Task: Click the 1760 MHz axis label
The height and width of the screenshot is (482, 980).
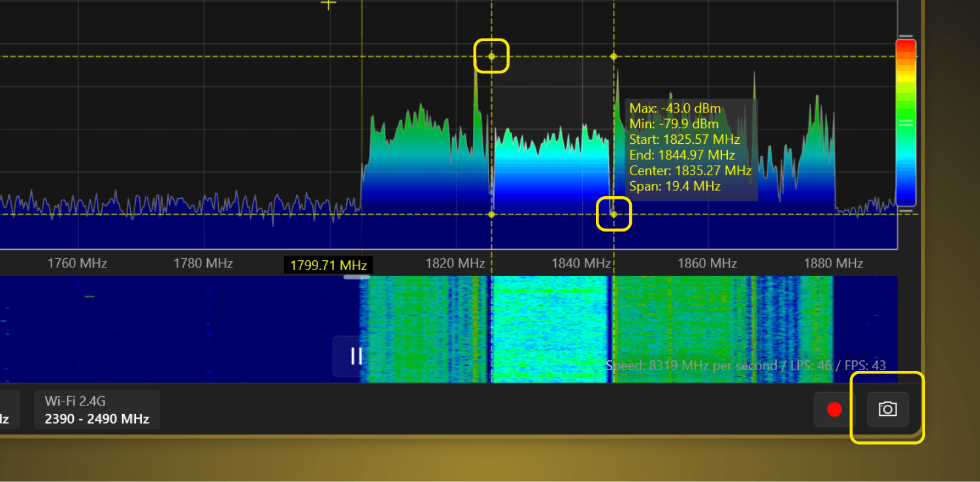Action: [77, 264]
